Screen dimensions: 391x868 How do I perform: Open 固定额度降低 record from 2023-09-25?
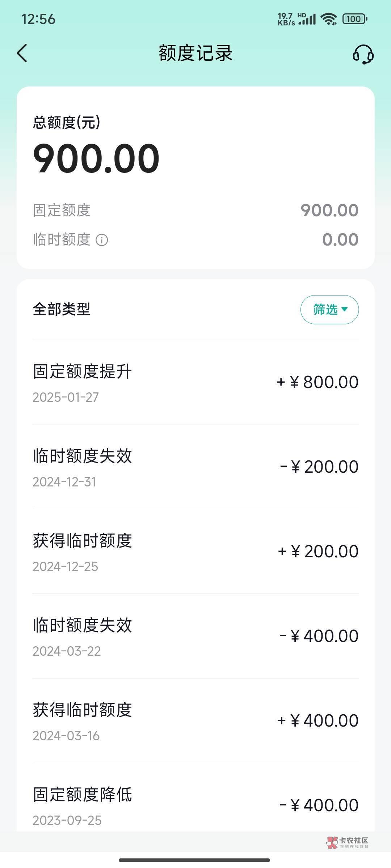click(x=195, y=805)
